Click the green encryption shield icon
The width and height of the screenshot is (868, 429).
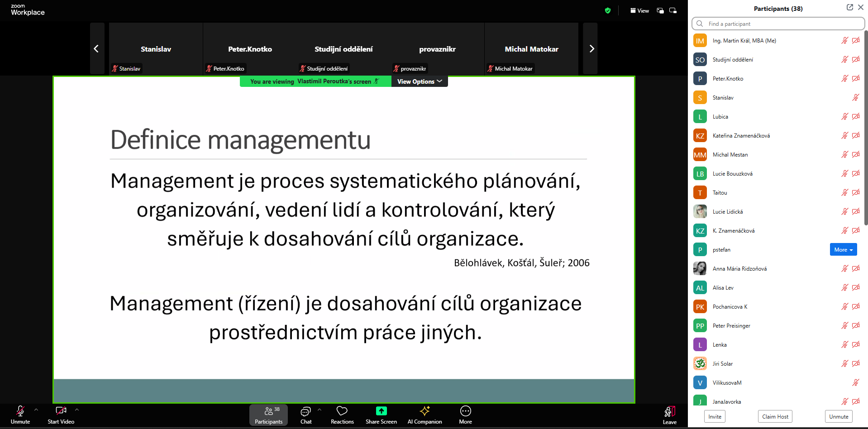pyautogui.click(x=608, y=10)
